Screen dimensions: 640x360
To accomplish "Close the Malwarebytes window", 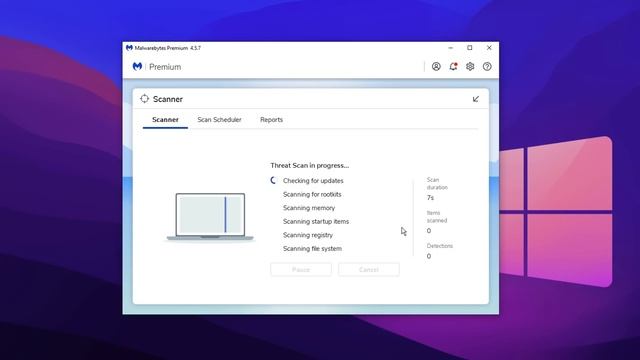I will coord(489,48).
